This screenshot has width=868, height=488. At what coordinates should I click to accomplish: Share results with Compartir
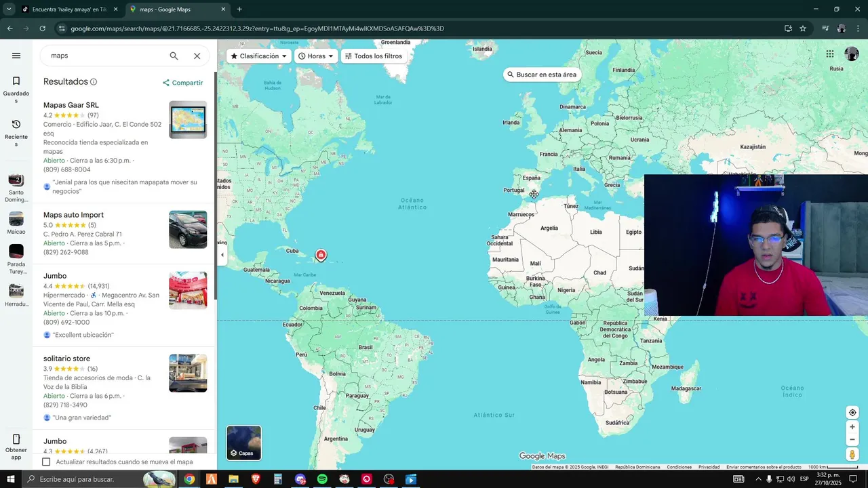tap(182, 83)
